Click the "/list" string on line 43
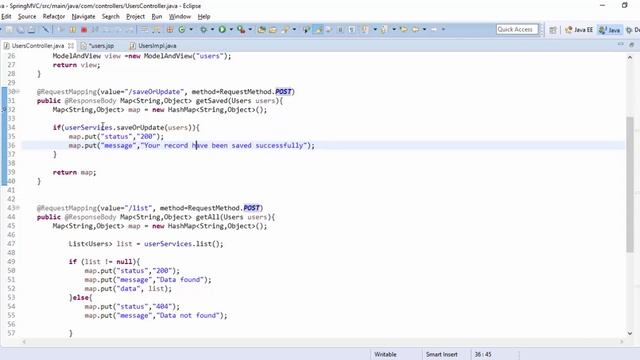This screenshot has width=640, height=360. [x=138, y=208]
